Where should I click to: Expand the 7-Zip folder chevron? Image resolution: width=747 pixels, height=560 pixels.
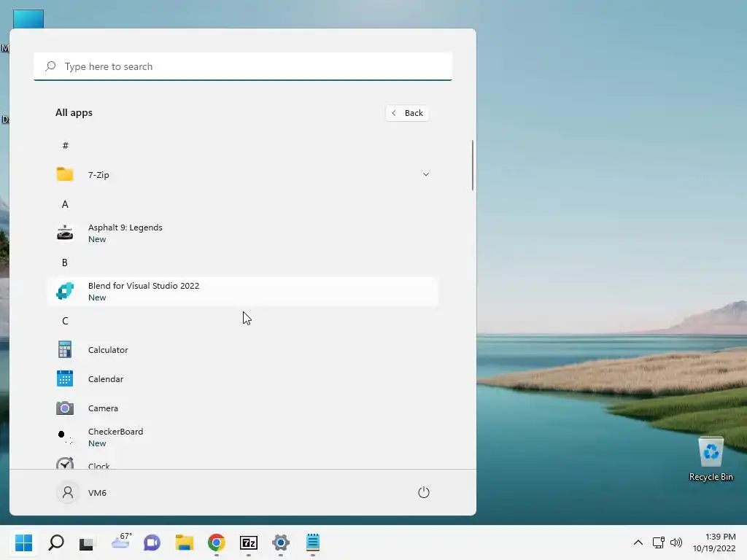point(425,174)
